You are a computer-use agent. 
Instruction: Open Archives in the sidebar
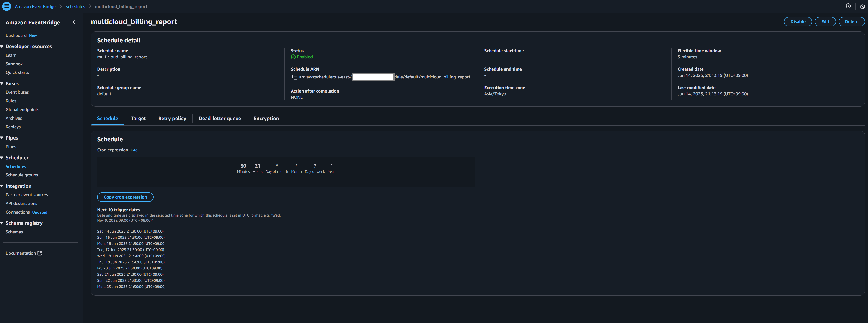14,118
